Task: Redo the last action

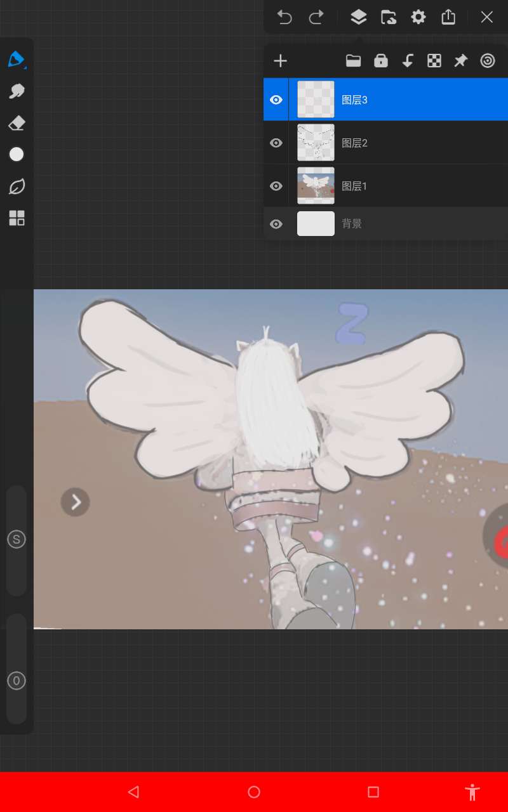Action: (x=316, y=17)
